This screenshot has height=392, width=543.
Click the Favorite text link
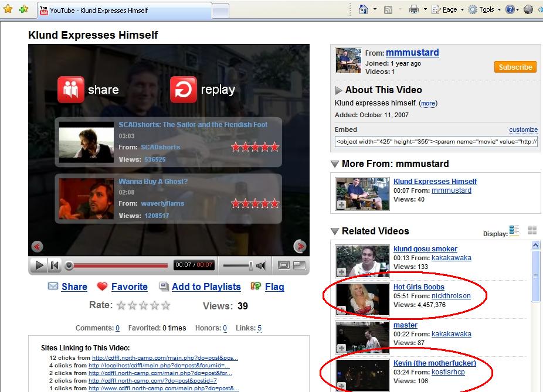[x=130, y=287]
